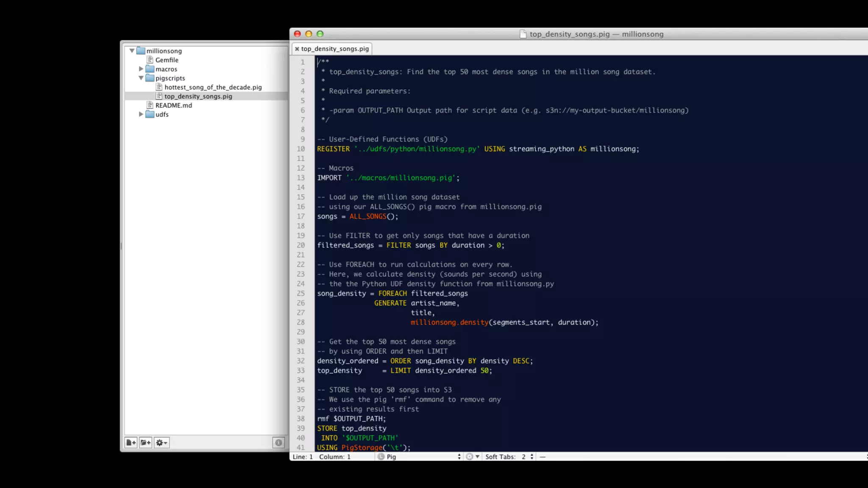Collapse the pigscripts folder
This screenshot has width=868, height=488.
point(141,78)
